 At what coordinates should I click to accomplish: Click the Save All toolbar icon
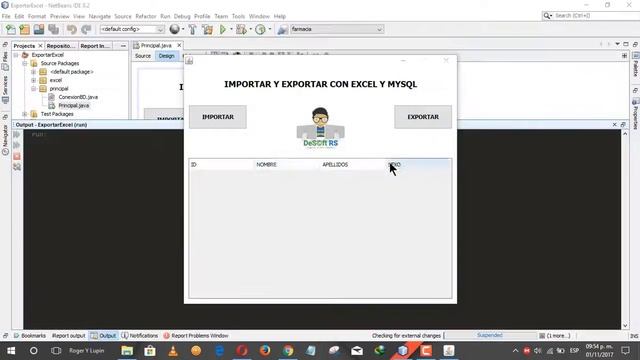click(53, 29)
